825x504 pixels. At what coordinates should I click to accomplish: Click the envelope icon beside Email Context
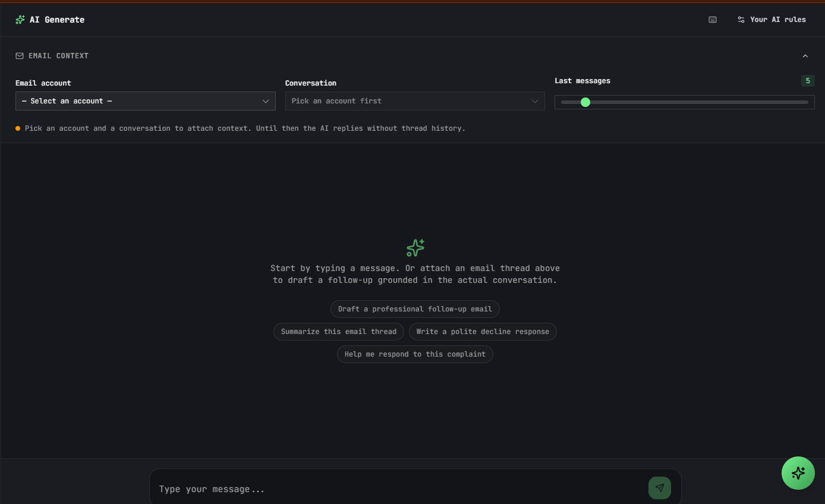pyautogui.click(x=20, y=56)
